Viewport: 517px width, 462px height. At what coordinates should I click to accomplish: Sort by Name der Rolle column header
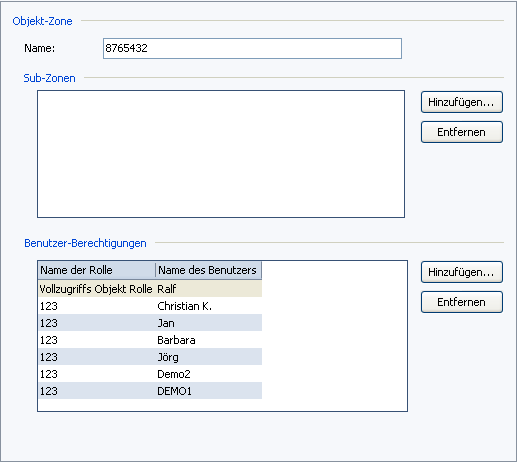97,270
